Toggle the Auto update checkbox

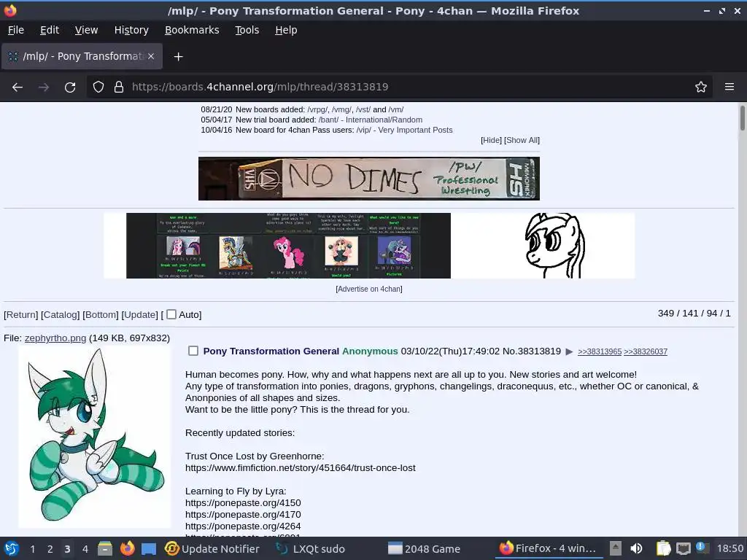pyautogui.click(x=171, y=314)
